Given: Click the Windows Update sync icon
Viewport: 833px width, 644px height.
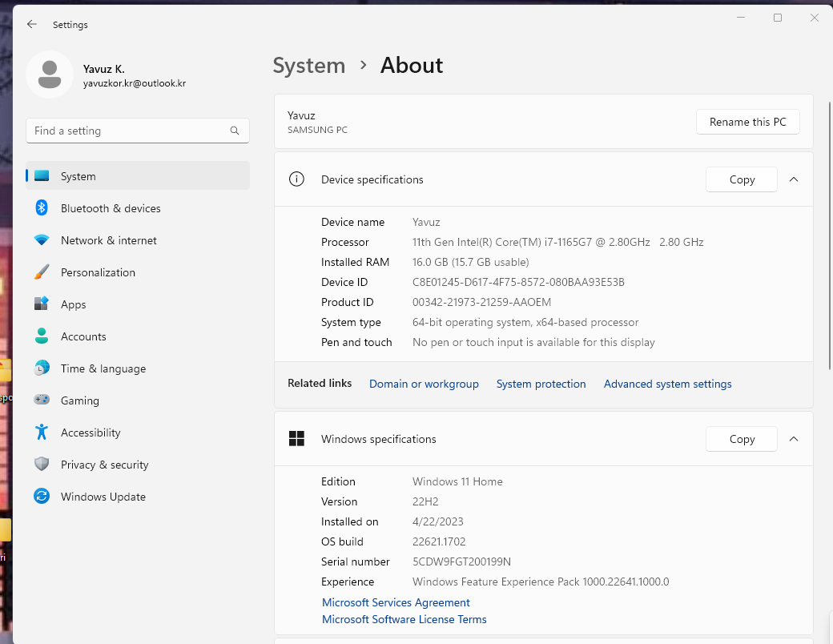Looking at the screenshot, I should pyautogui.click(x=42, y=496).
